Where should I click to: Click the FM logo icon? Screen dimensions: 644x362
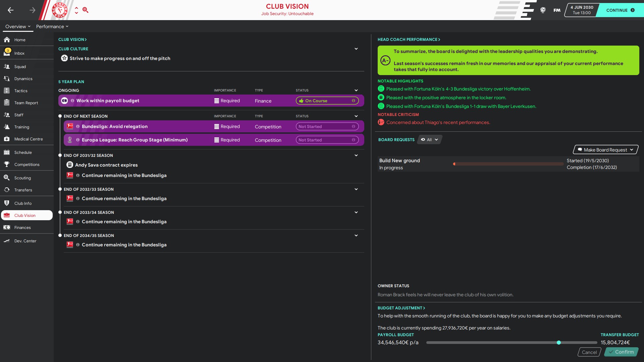pyautogui.click(x=557, y=10)
